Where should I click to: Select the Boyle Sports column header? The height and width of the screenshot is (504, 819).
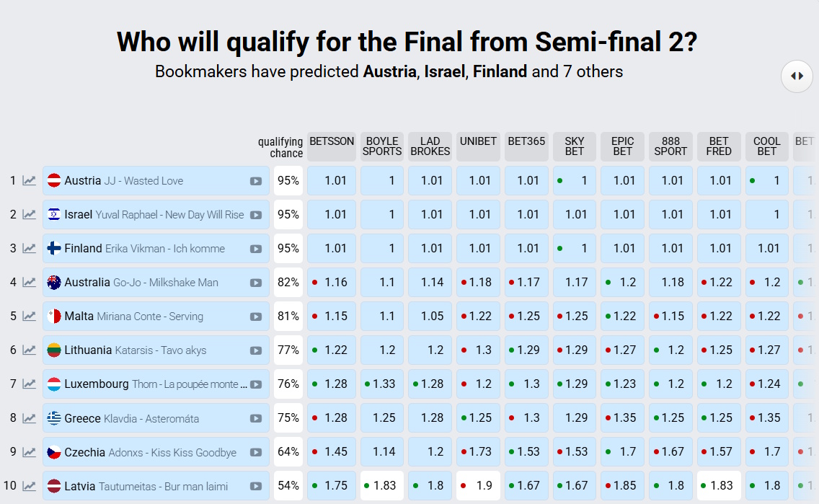[x=382, y=146]
